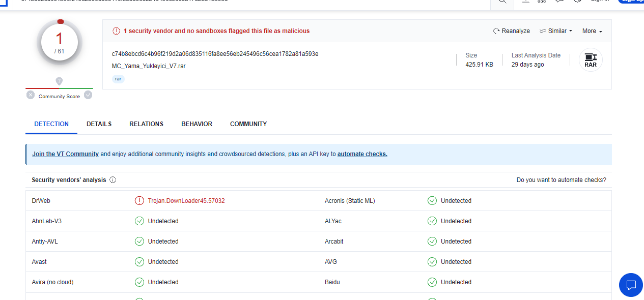This screenshot has width=644, height=300.
Task: Click the green check icon for AhnLab-V3
Action: (139, 221)
